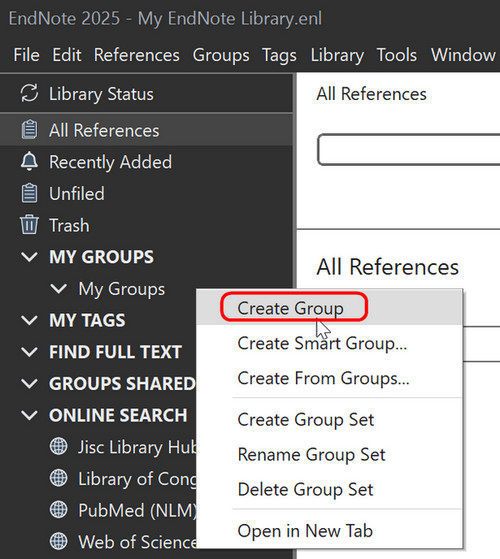Open Web of Science online search
This screenshot has height=559, width=500.
[x=137, y=542]
